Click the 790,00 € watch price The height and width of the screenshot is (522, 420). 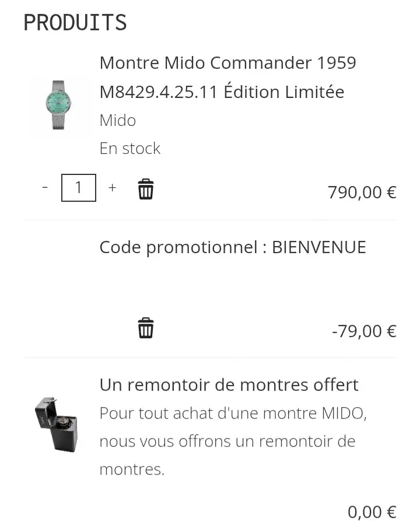point(362,192)
